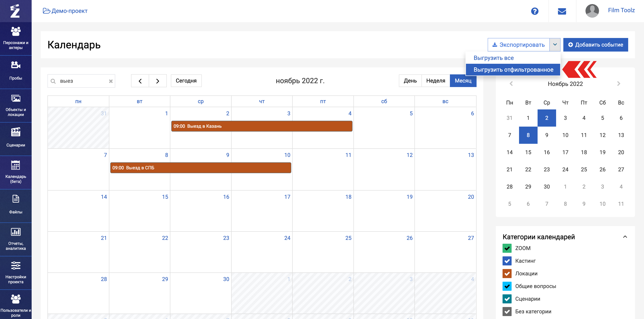Switch to Месяц view
Image resolution: width=644 pixels, height=319 pixels.
pyautogui.click(x=463, y=80)
